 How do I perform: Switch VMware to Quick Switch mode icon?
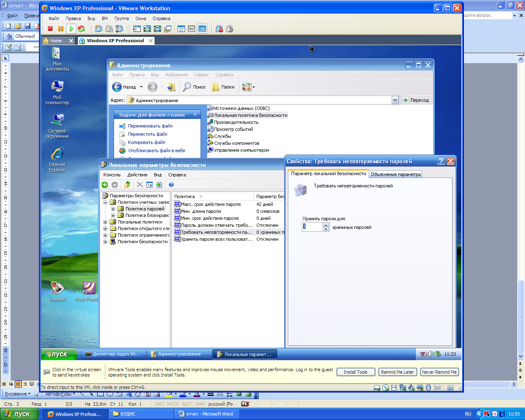click(x=147, y=29)
